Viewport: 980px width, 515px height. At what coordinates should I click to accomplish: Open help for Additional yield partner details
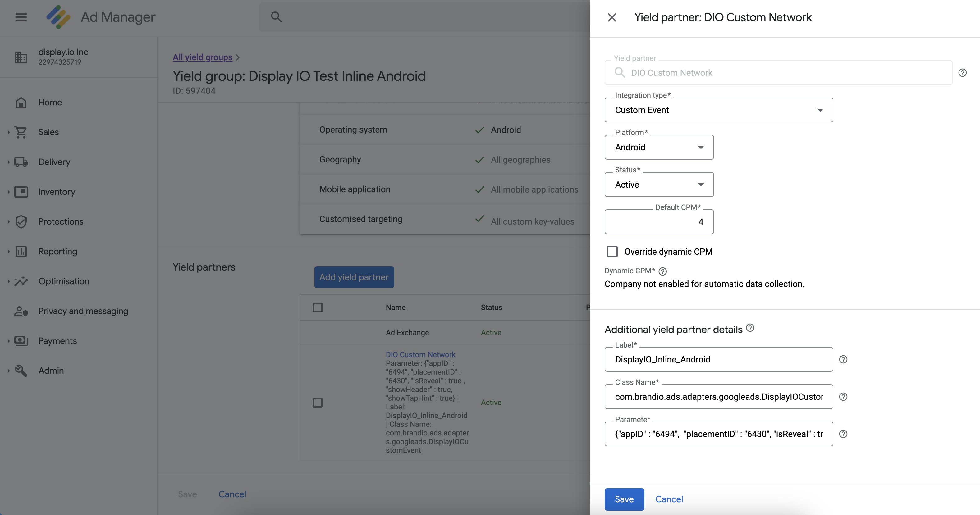click(x=750, y=327)
